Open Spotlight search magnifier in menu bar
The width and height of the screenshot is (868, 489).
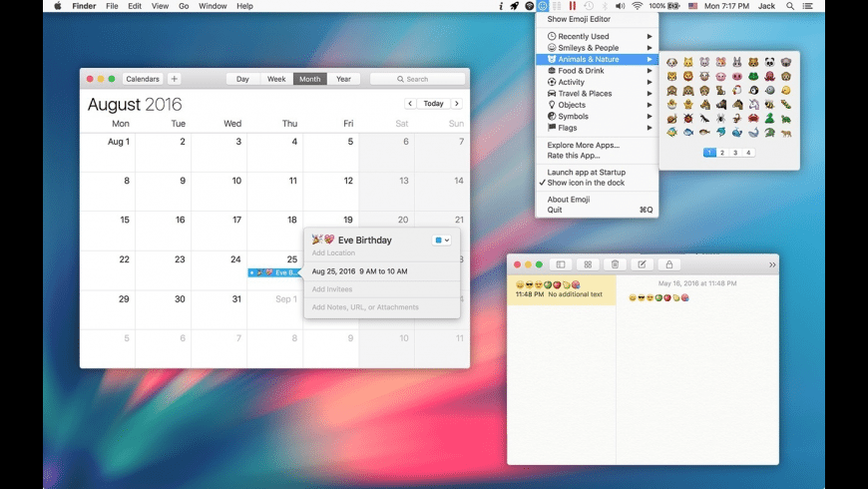(x=790, y=6)
